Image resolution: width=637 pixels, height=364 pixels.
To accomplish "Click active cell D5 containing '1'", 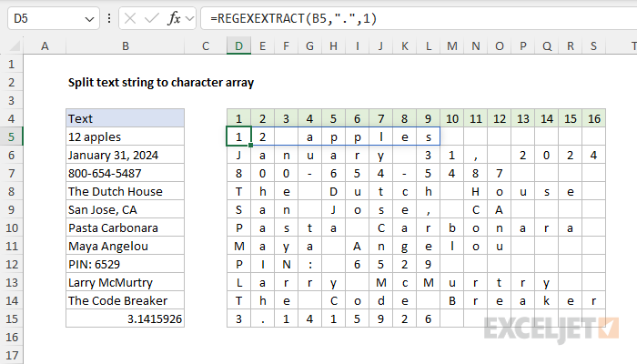I will [238, 136].
